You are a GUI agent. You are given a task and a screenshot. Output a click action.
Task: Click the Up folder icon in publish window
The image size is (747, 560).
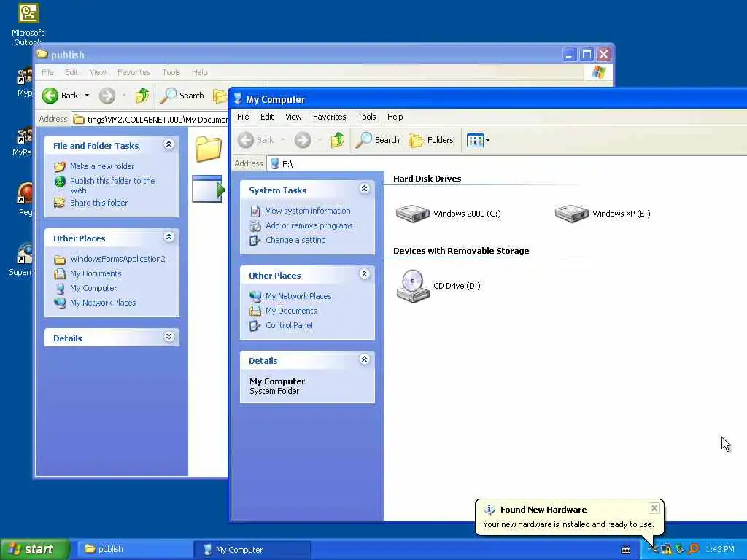142,96
